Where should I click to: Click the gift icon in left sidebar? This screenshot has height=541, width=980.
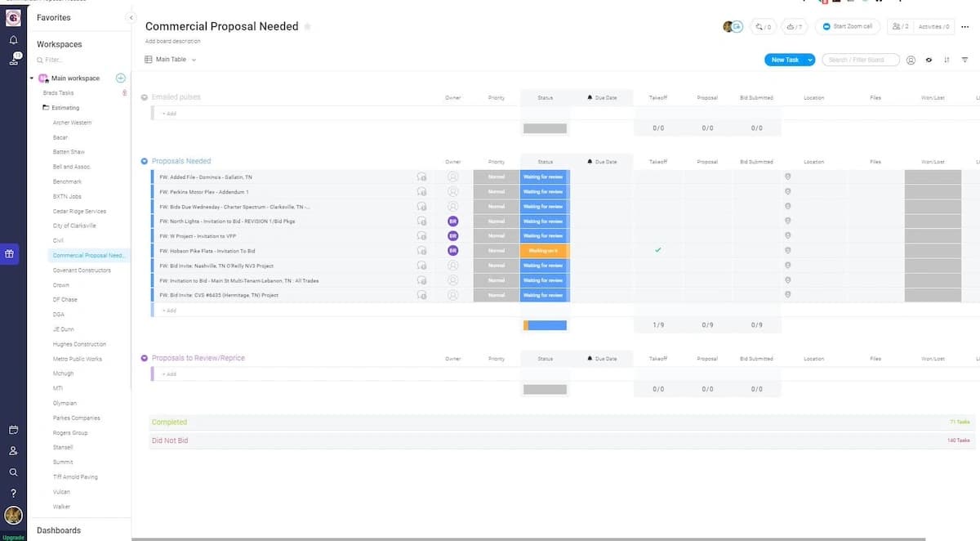pyautogui.click(x=9, y=253)
